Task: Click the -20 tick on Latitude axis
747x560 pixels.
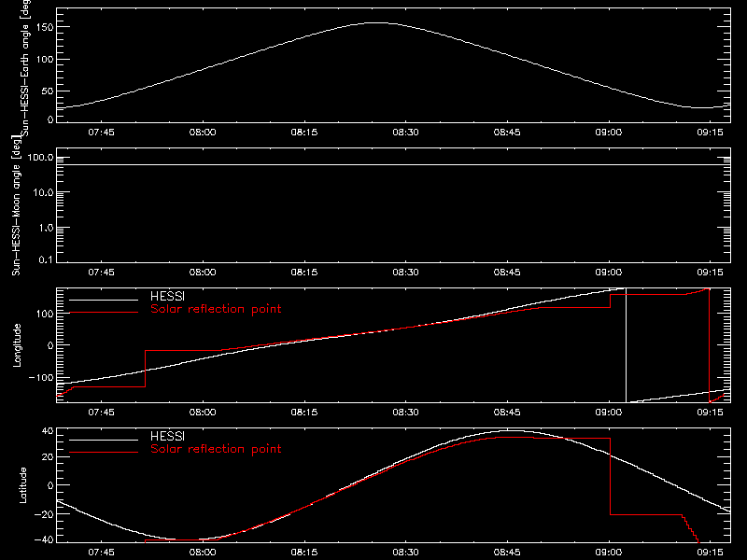Action: [x=44, y=514]
